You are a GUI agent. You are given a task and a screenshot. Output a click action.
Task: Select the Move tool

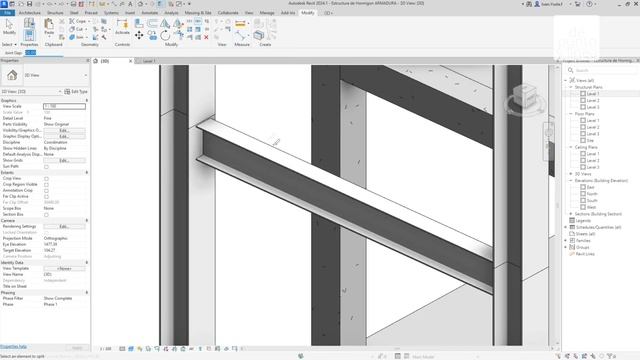139,36
